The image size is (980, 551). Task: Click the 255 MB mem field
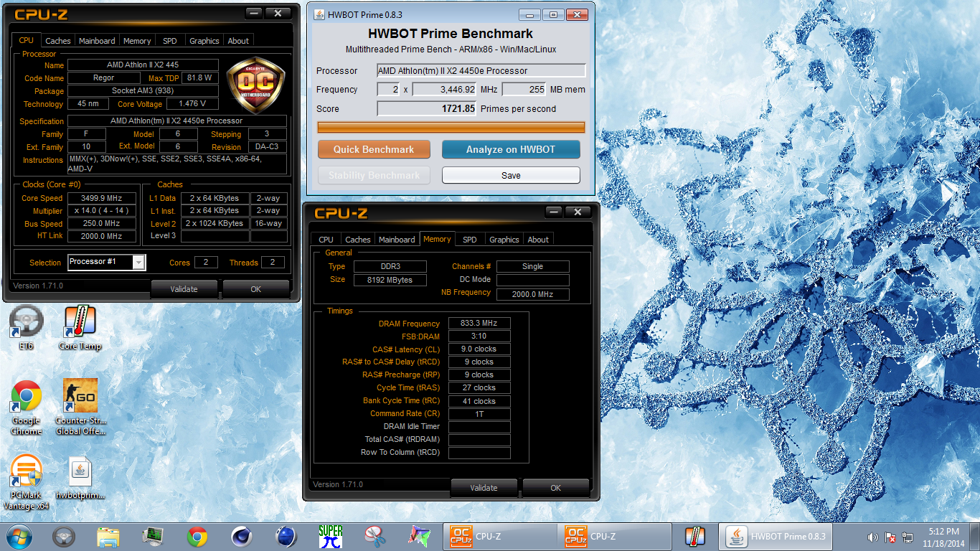(x=524, y=90)
